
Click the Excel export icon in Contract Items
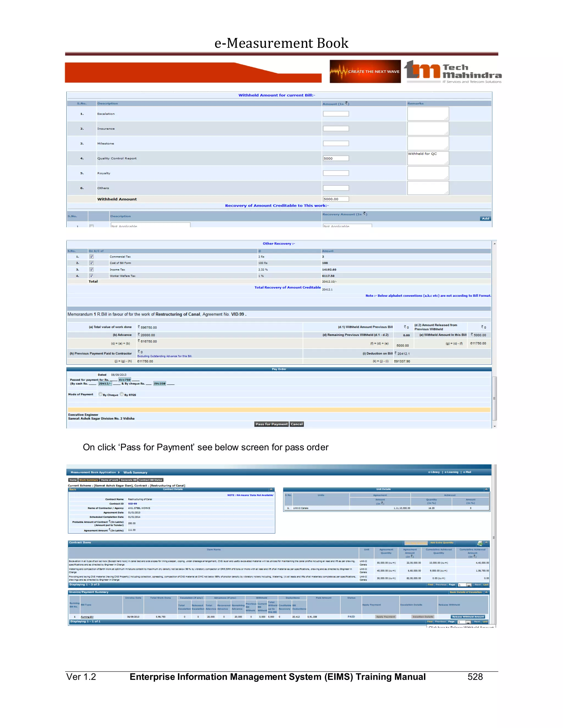pyautogui.click(x=480, y=543)
